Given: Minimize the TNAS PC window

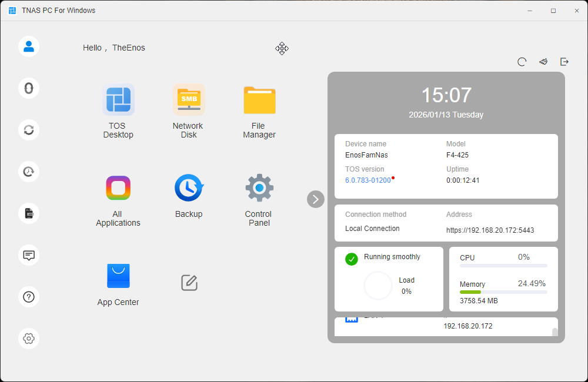Looking at the screenshot, I should (530, 11).
